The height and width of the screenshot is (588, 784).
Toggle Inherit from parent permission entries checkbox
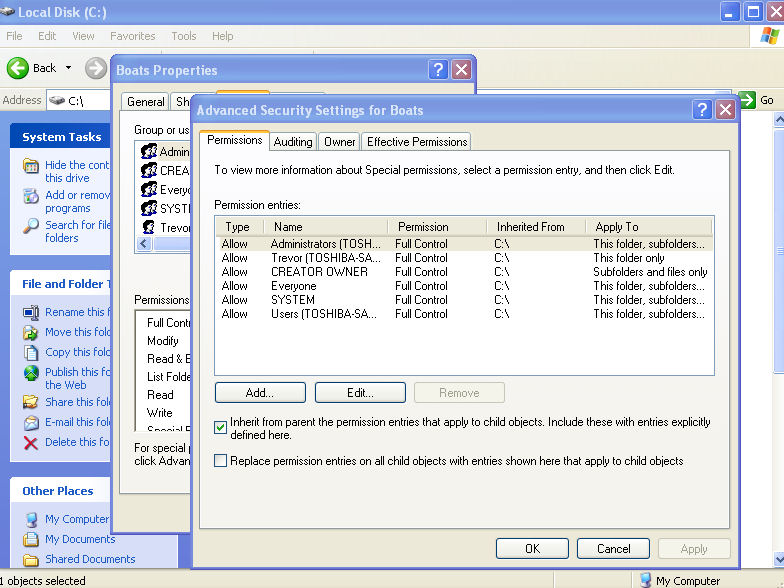(x=220, y=428)
